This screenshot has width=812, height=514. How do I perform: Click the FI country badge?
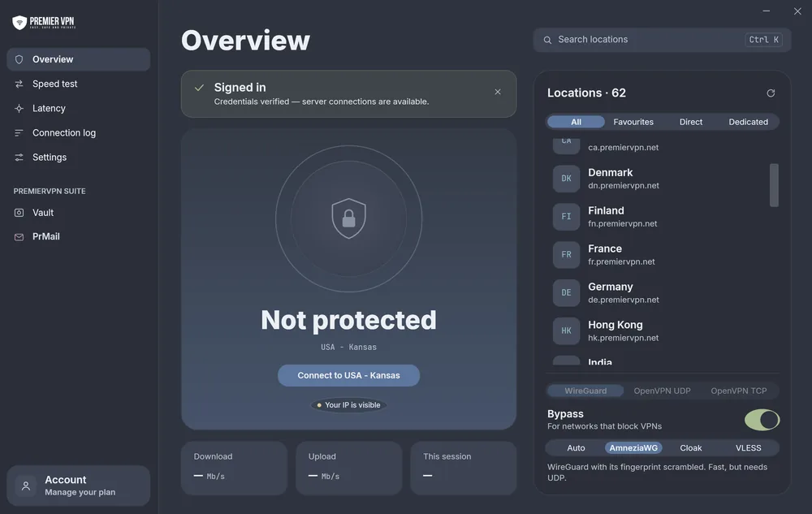click(566, 217)
